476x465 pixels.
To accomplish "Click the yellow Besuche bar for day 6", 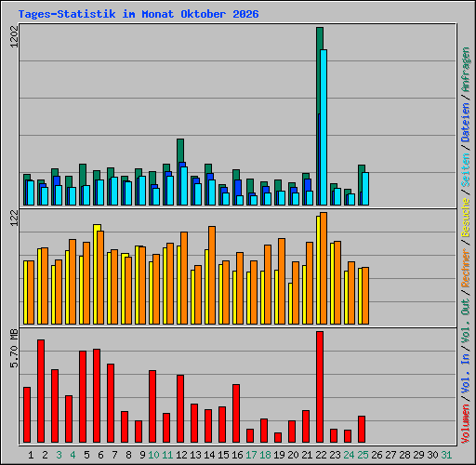I will (x=96, y=274).
